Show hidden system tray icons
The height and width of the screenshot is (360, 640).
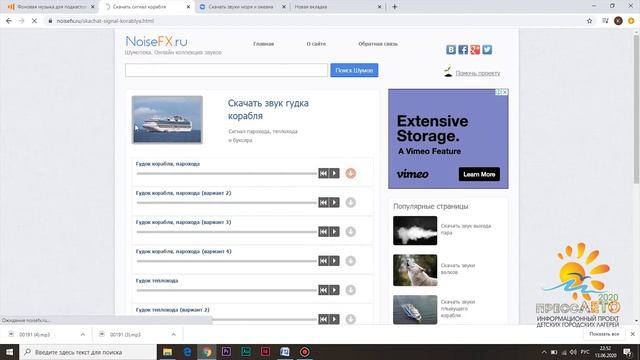pyautogui.click(x=544, y=352)
